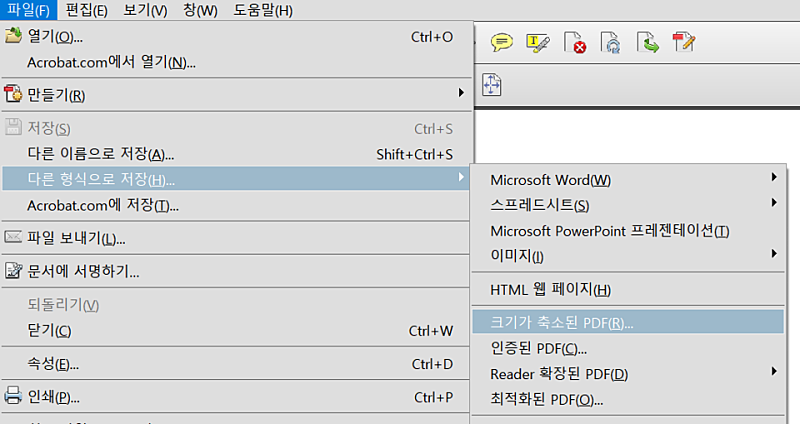Click the Ctrl+D shortcut text
800x424 pixels.
click(432, 364)
